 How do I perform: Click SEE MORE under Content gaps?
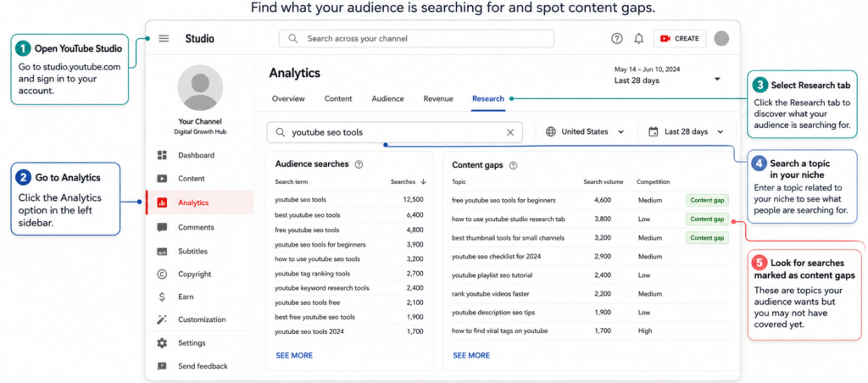(x=471, y=355)
